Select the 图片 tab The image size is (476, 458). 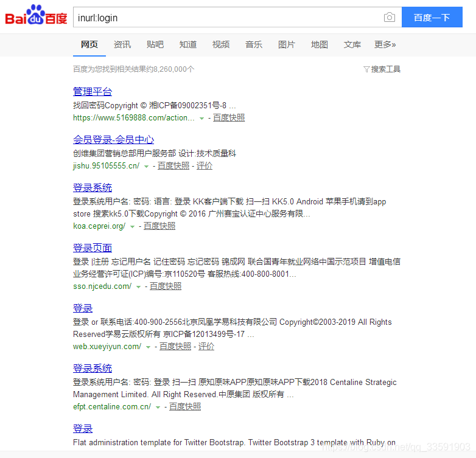[287, 44]
